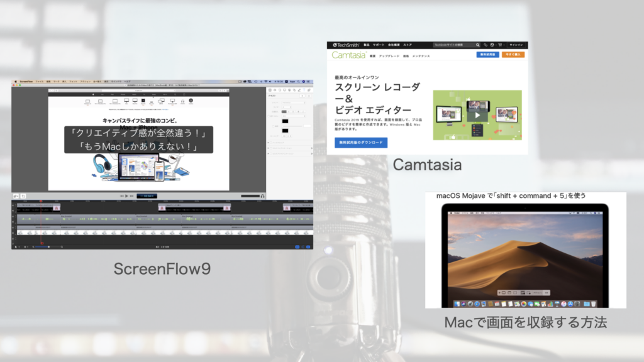
Task: Click the TechSmith logo in the navigation bar
Action: coord(345,45)
